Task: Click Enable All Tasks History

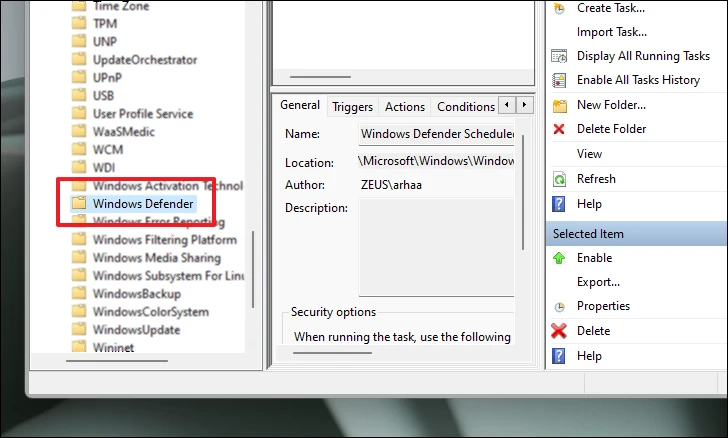Action: [638, 80]
